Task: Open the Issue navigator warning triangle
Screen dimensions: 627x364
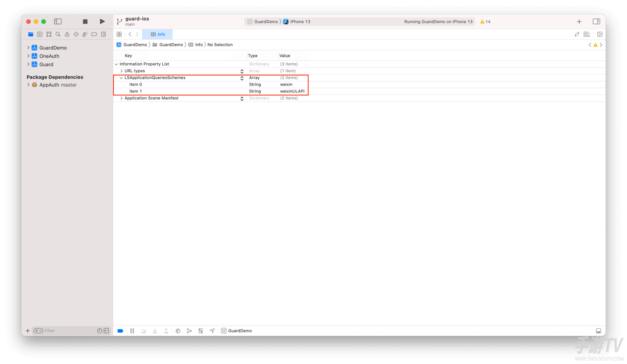Action: coord(67,34)
